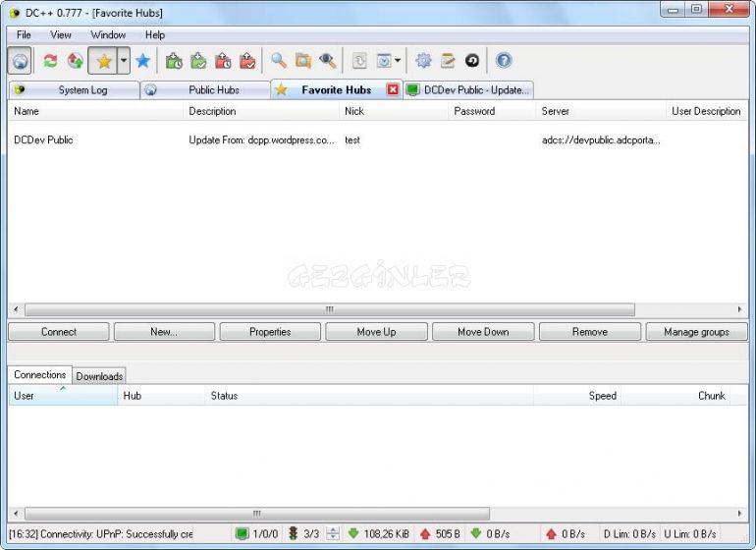
Task: Close the Favorite Hubs tab with red X
Action: click(x=393, y=89)
